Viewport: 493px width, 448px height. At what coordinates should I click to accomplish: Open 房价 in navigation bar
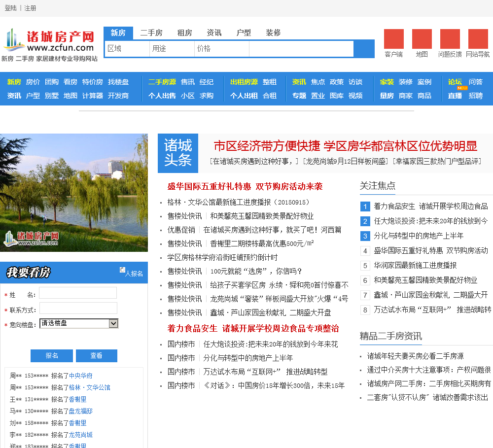(x=33, y=82)
